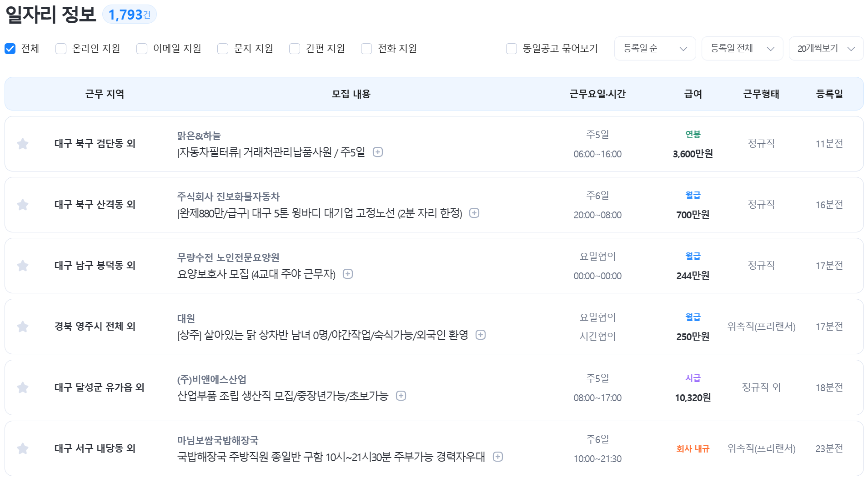This screenshot has height=478, width=868.
Task: Expand plus icon for 국밥해장국 주방직원 job
Action: (x=498, y=457)
